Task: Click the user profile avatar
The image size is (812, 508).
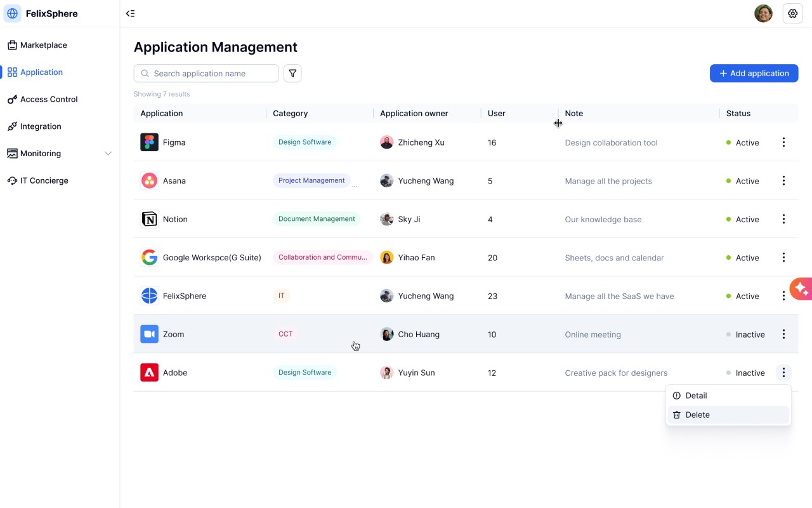Action: [x=763, y=13]
